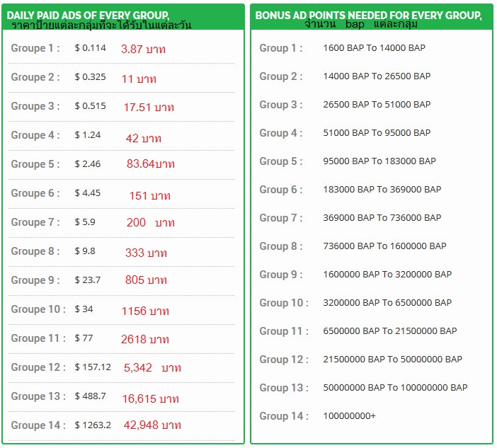Click the 17.51 baht red amount
The image size is (497, 448).
(x=148, y=108)
